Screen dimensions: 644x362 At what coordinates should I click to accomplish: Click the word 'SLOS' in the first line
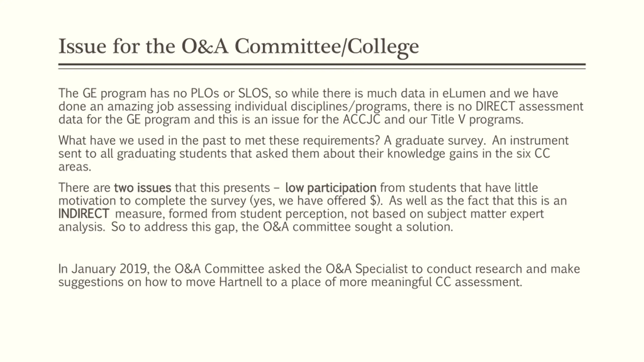[254, 94]
